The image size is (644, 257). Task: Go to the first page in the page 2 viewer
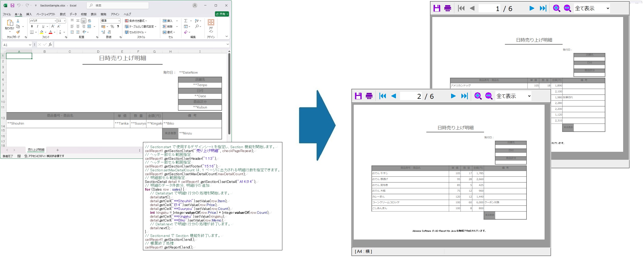pos(383,96)
